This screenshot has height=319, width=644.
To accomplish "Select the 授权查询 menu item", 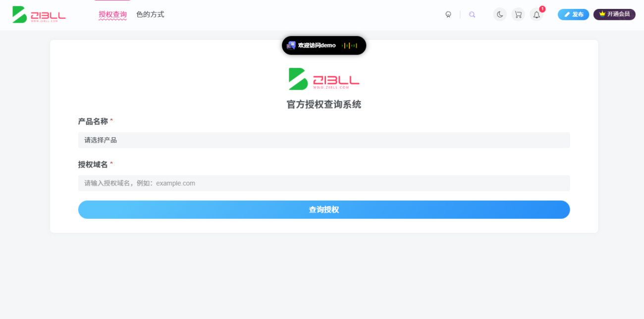I will 112,14.
